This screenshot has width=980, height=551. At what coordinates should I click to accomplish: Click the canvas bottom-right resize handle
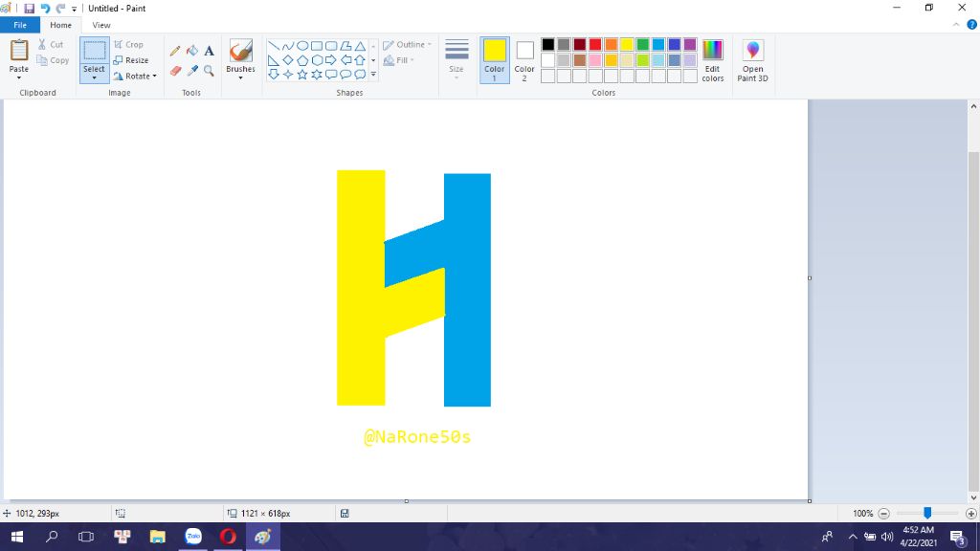click(x=810, y=501)
